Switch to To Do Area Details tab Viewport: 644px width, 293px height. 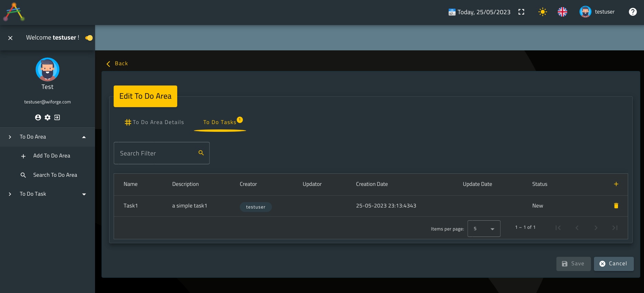tap(154, 122)
